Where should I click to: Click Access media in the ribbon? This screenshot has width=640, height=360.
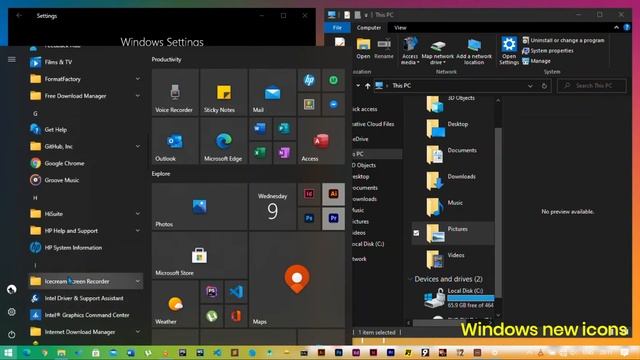[410, 51]
